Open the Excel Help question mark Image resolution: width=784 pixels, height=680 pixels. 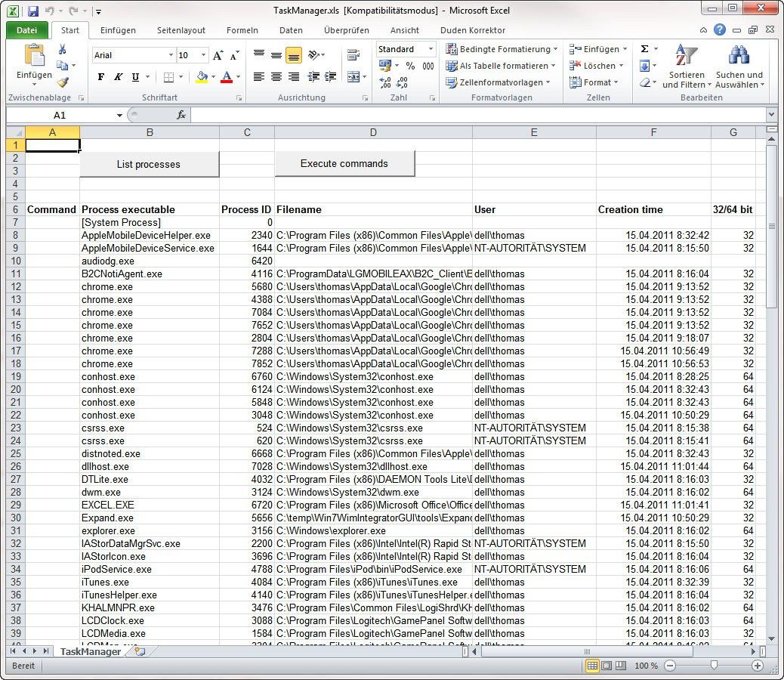(x=719, y=30)
